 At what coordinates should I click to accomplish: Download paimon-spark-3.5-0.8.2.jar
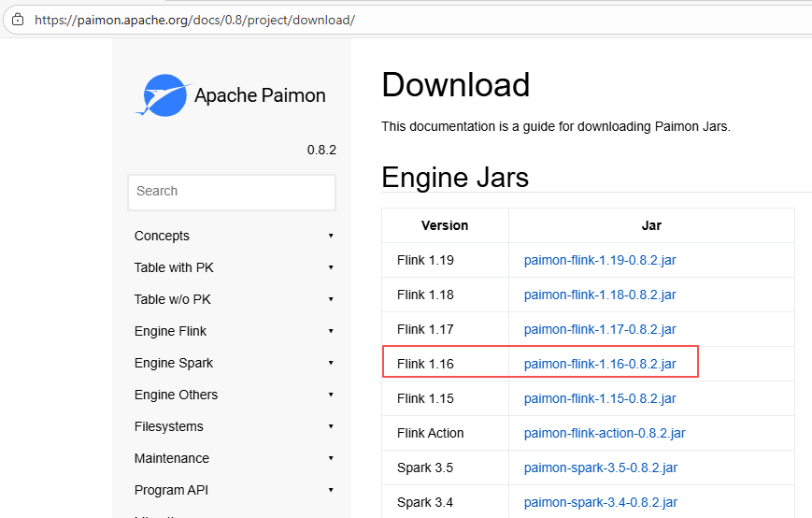(601, 468)
